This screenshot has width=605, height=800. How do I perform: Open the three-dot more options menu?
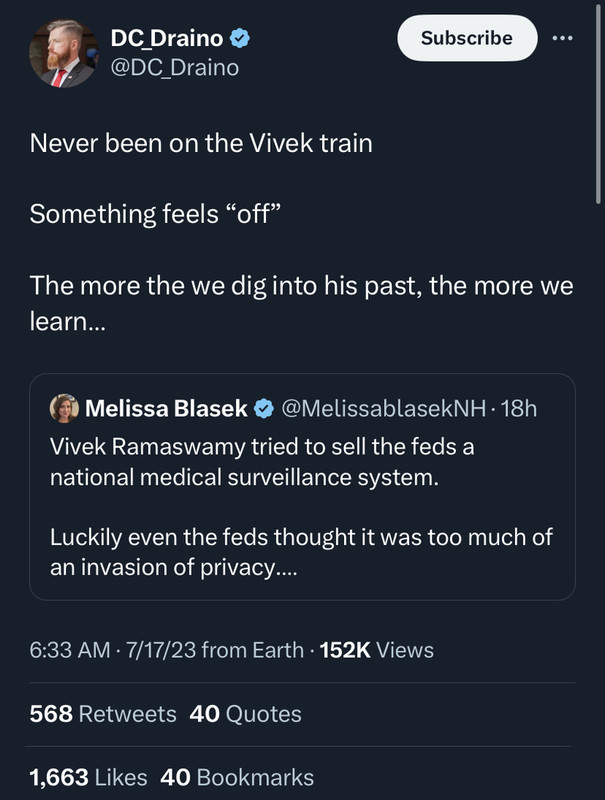point(563,38)
